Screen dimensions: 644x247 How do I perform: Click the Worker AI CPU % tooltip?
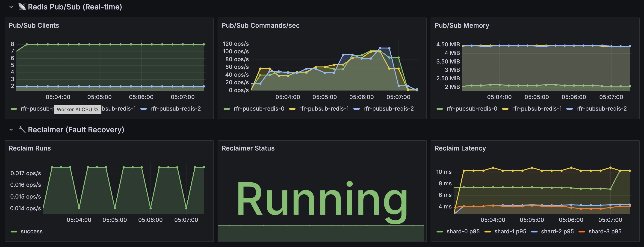(x=77, y=109)
